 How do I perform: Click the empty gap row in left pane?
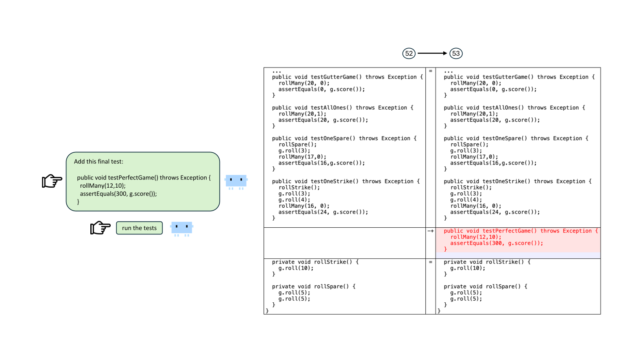(344, 243)
